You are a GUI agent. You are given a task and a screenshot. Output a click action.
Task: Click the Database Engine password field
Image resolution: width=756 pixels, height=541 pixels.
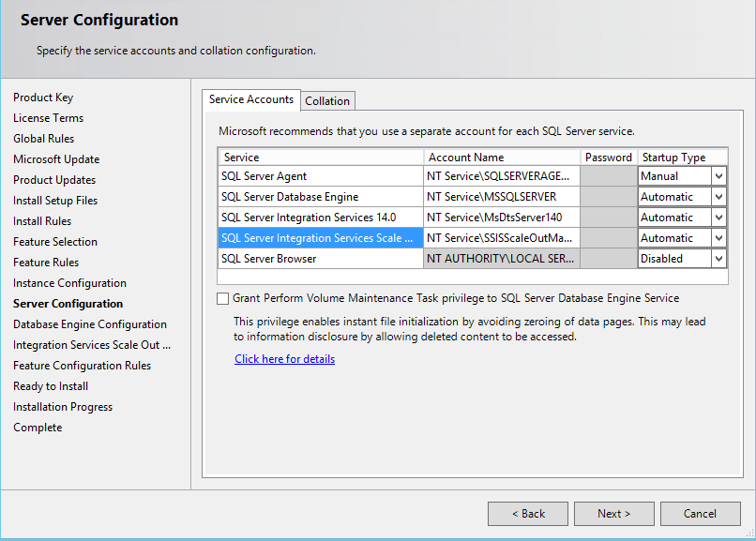point(609,196)
